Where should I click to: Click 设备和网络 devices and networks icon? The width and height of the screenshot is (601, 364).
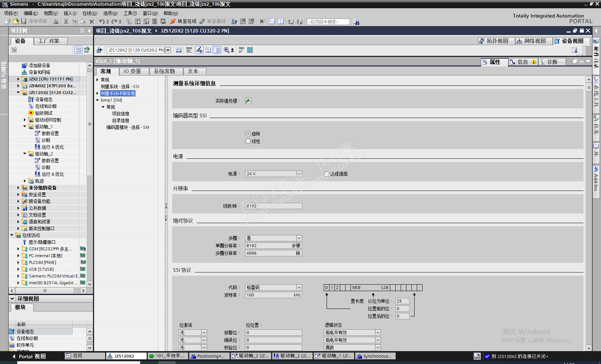pyautogui.click(x=24, y=72)
